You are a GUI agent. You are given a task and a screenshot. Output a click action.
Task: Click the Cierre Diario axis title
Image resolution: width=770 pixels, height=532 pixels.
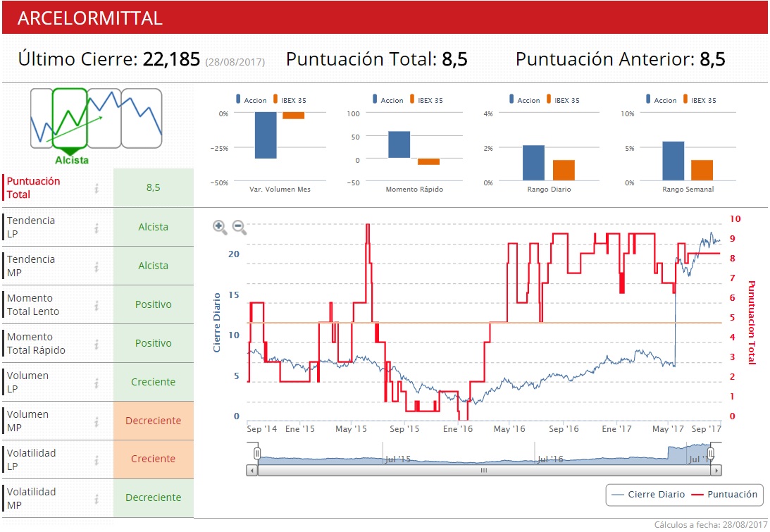[216, 323]
